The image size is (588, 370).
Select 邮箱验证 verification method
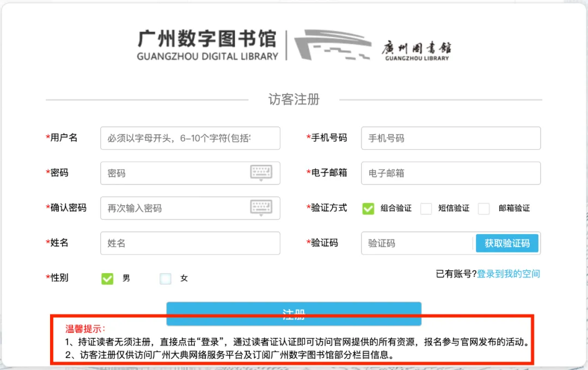484,208
